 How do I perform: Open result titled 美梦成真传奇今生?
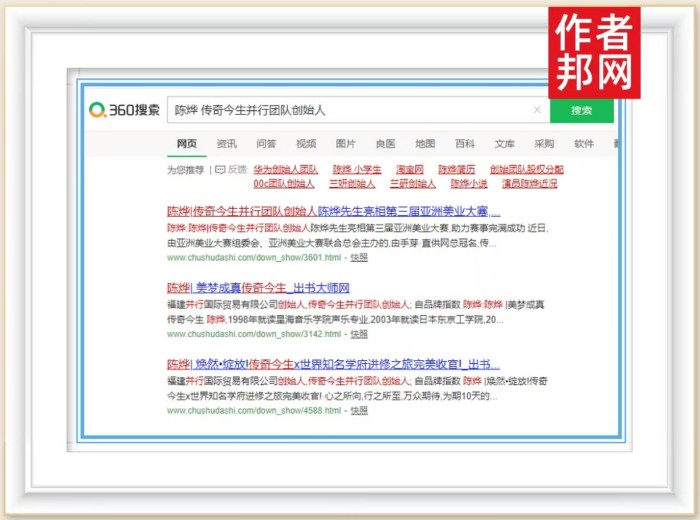[258, 288]
